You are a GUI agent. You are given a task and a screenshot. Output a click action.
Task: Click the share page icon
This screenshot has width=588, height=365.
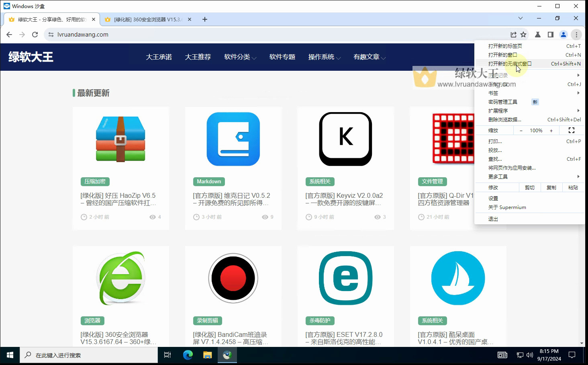pyautogui.click(x=513, y=35)
